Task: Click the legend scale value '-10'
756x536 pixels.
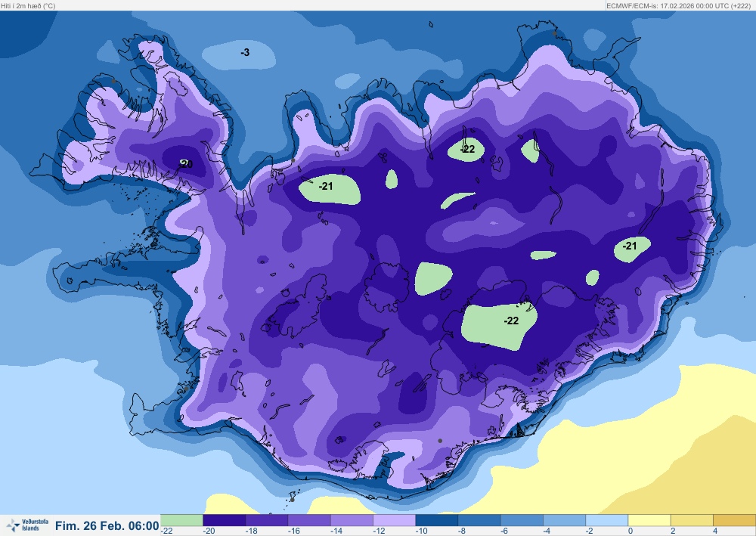Action: pos(421,531)
